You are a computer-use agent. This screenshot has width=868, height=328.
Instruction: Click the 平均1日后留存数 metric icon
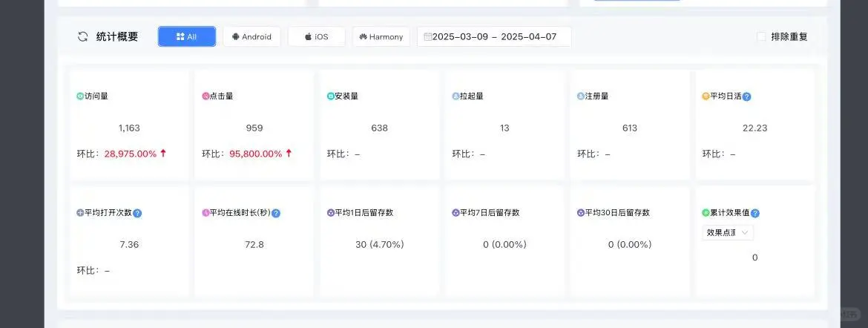pyautogui.click(x=330, y=212)
